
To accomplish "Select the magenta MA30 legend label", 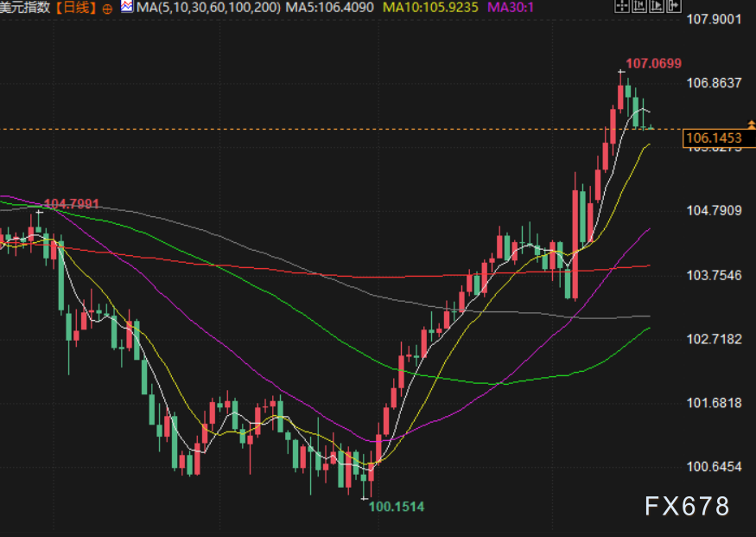I will click(511, 8).
